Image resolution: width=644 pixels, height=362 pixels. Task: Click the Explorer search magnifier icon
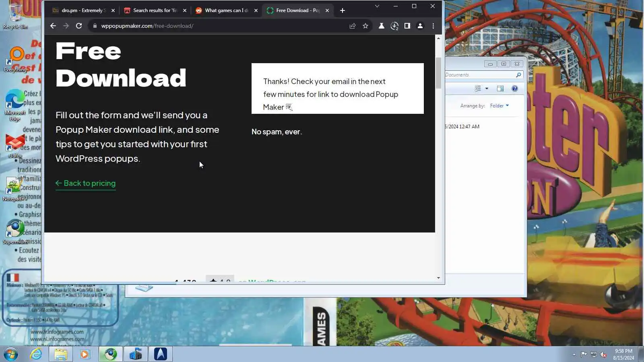[x=518, y=75]
